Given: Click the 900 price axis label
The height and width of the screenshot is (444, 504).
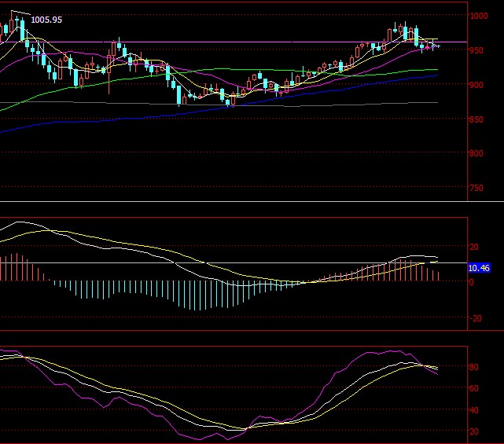Looking at the screenshot, I should pos(476,85).
